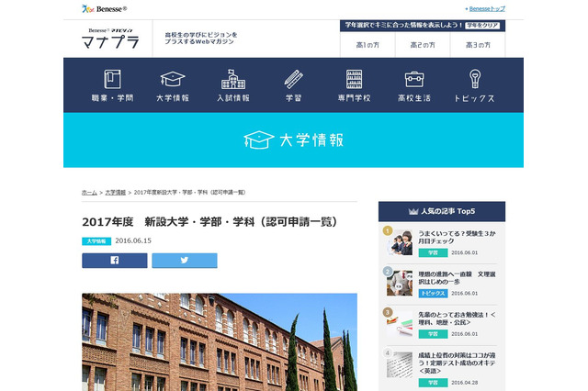Click 大学情報 banner heading in cyan header
This screenshot has height=391, width=588.
click(x=311, y=140)
